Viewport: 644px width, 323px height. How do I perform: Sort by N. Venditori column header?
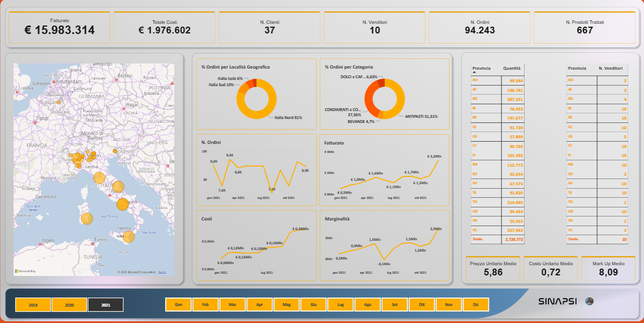pos(610,68)
